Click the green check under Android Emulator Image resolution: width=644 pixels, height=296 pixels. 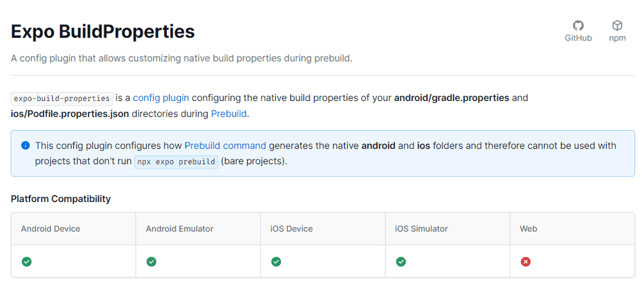[x=151, y=261]
